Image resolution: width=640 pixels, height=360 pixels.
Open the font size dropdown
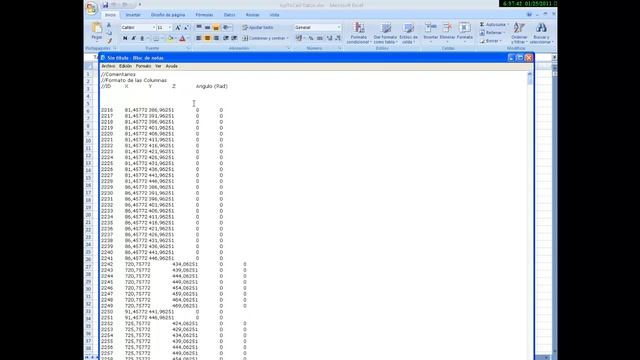point(170,27)
